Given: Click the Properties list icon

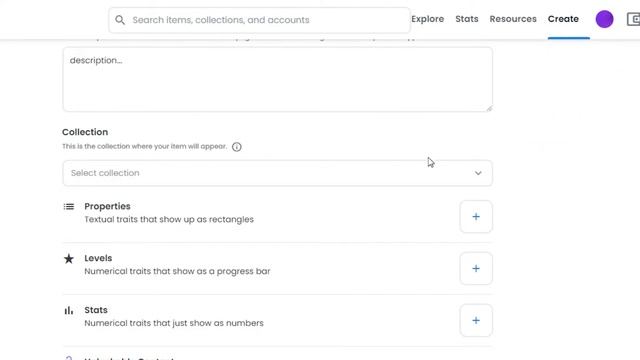Looking at the screenshot, I should coord(69,207).
